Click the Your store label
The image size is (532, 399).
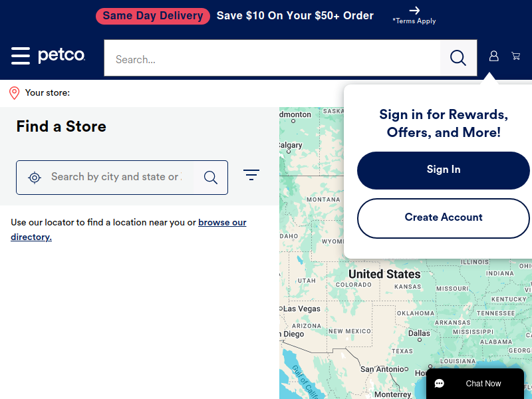tap(47, 93)
